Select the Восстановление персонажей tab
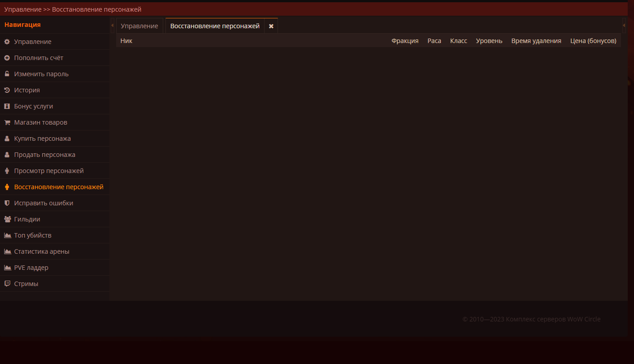Screen dimensions: 634x364 coord(215,26)
